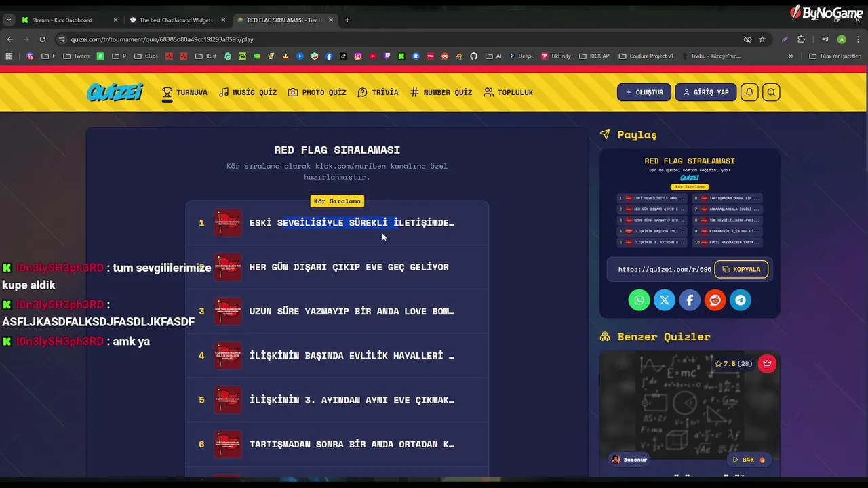Select rank 1 item 'ESKİ SEVGİLİSİYLE SÜREKLİ'

pyautogui.click(x=337, y=222)
